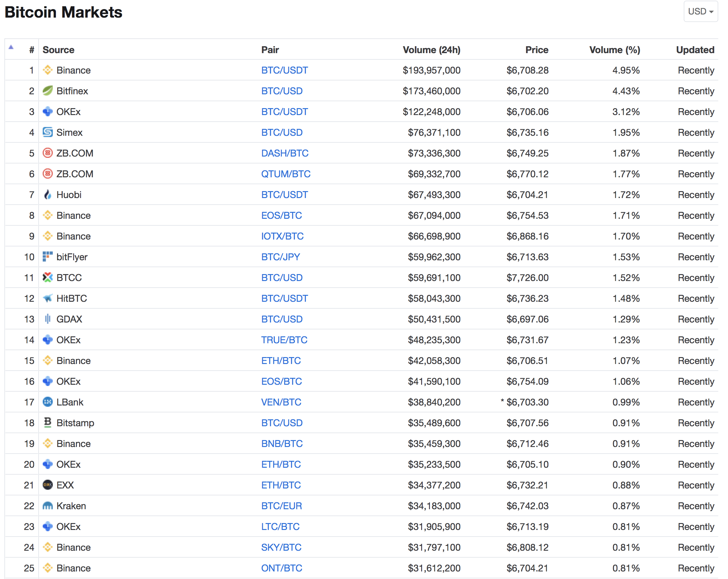Image resolution: width=728 pixels, height=579 pixels.
Task: Click OKEx logo in row 14
Action: pyautogui.click(x=48, y=339)
